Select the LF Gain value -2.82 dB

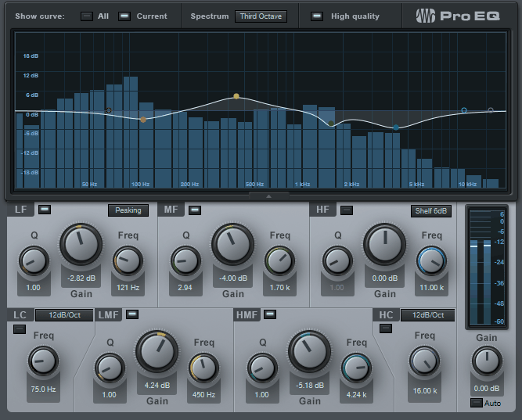coord(81,278)
